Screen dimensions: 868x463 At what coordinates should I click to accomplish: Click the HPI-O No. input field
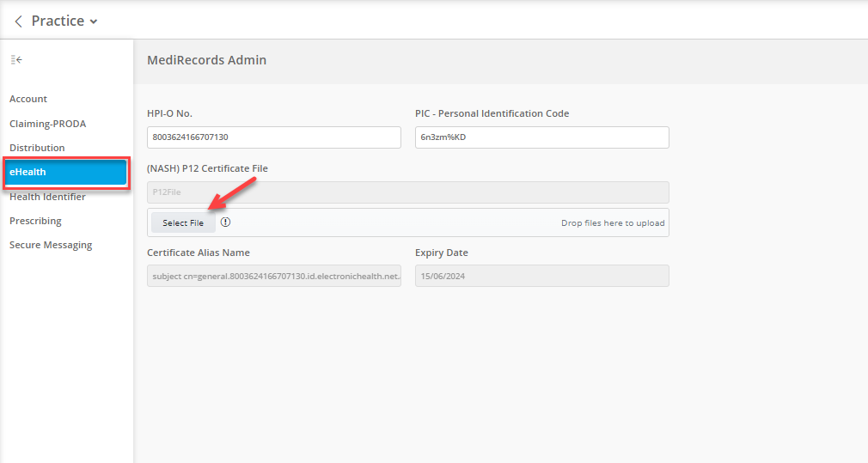coord(274,137)
